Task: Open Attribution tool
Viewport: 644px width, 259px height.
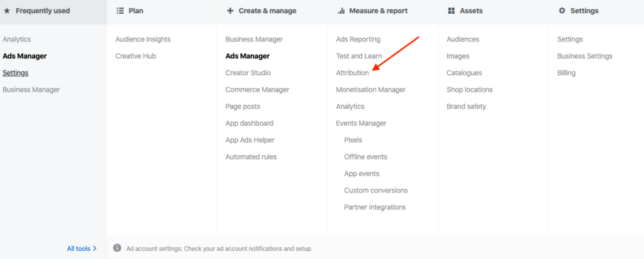Action: [x=352, y=73]
